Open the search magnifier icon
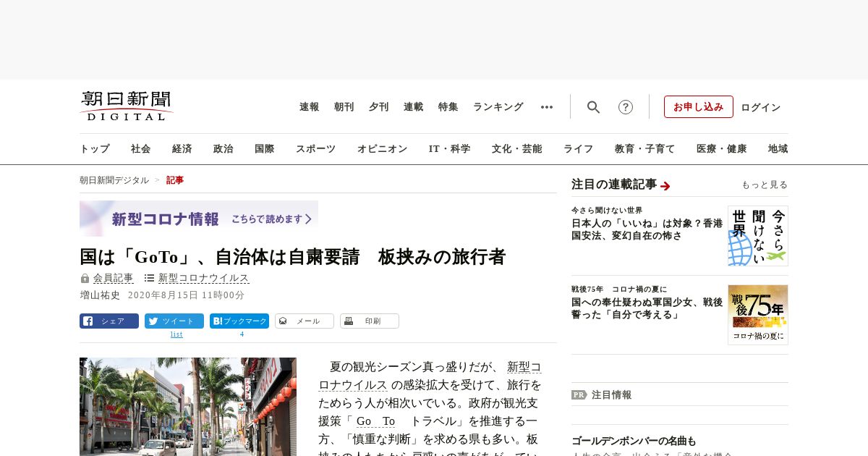 point(593,107)
